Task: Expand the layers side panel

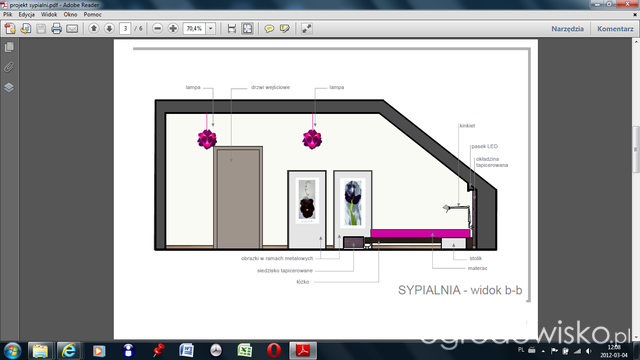Action: tap(9, 87)
